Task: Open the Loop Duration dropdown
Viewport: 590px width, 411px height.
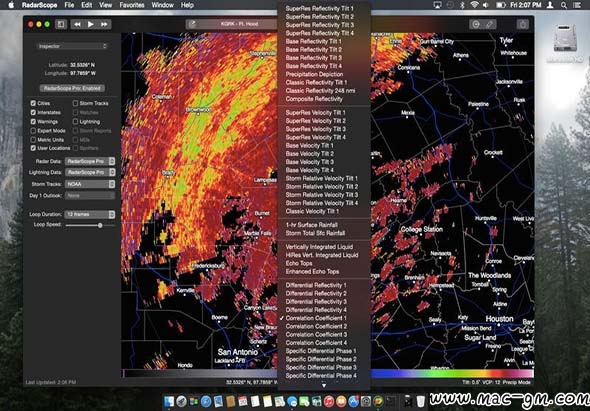Action: point(90,214)
